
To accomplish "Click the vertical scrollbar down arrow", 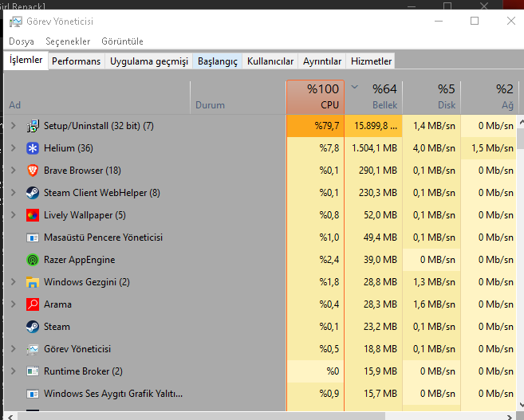I will coord(521,406).
